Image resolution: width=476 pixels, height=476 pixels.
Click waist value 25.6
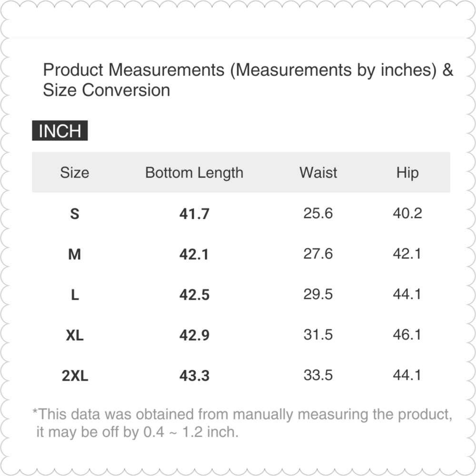point(318,213)
